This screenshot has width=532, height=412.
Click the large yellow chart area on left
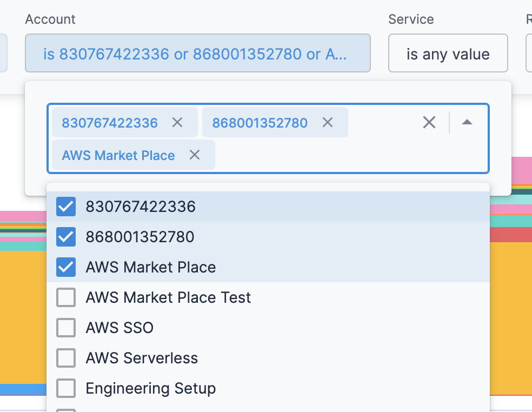(x=23, y=319)
